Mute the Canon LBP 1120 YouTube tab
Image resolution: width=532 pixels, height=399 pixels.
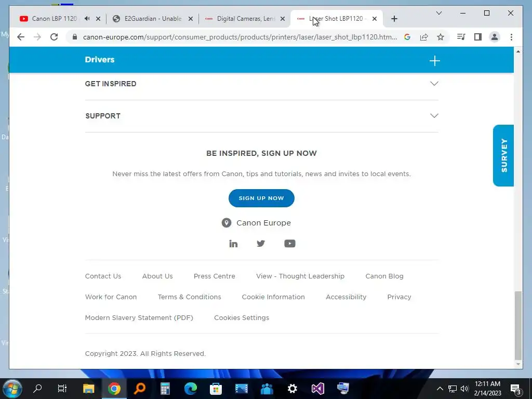click(87, 19)
